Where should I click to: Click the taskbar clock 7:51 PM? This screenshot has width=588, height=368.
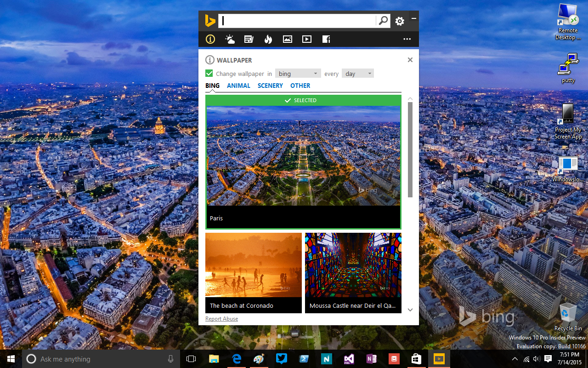coord(570,359)
